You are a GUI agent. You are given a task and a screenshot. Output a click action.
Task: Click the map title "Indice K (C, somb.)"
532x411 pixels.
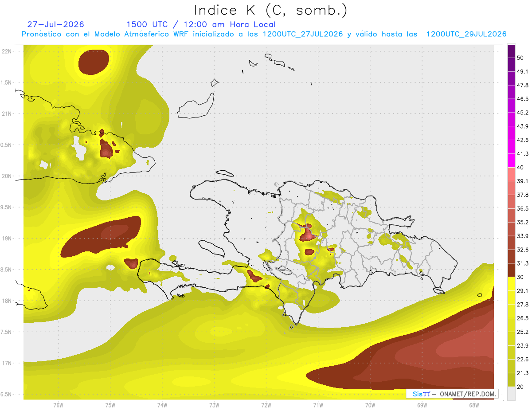[270, 10]
